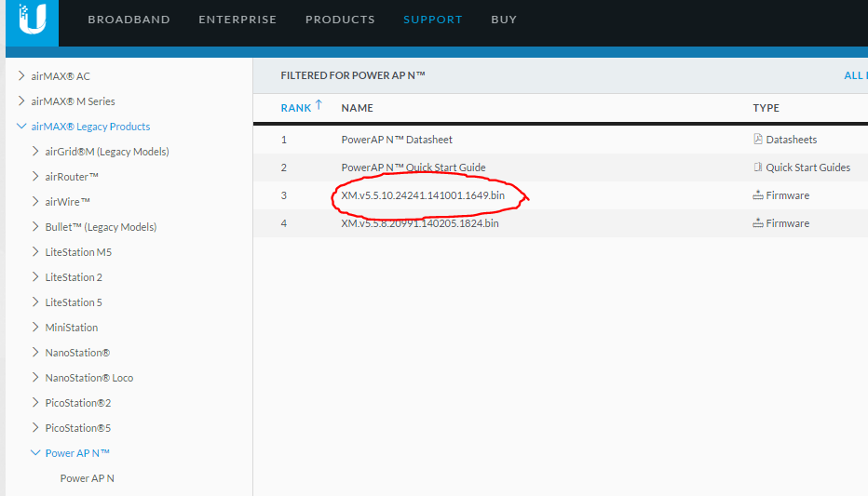The width and height of the screenshot is (868, 496).
Task: Open the Support menu
Action: [433, 20]
